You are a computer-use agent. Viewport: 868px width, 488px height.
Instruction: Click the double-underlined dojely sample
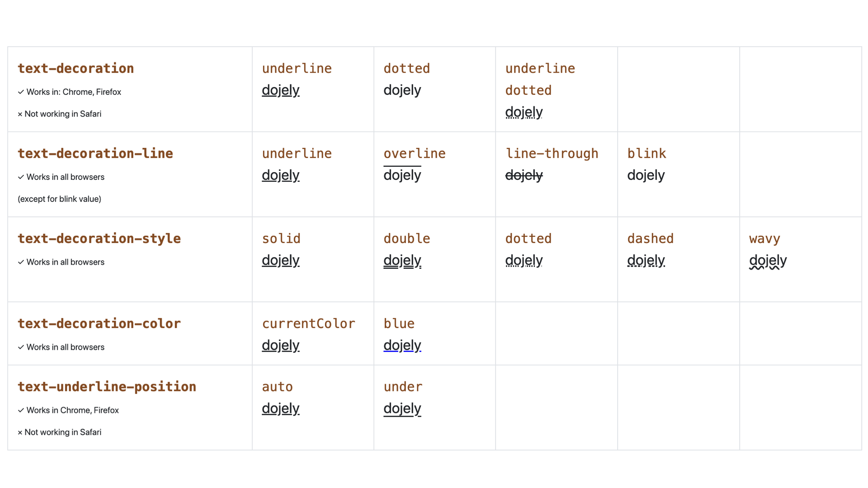tap(402, 260)
